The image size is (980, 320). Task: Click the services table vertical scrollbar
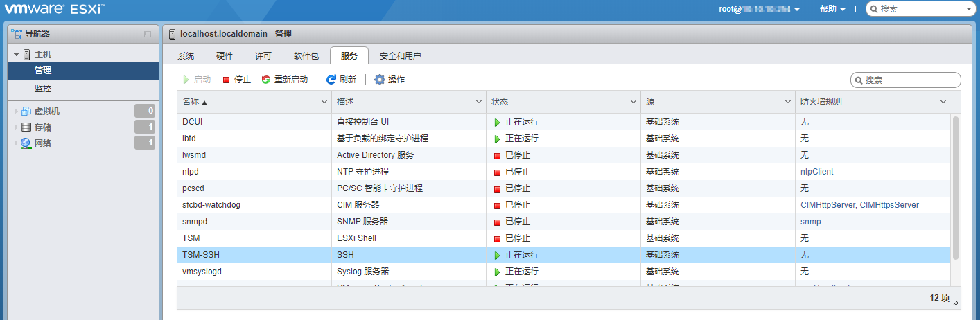pos(956,188)
